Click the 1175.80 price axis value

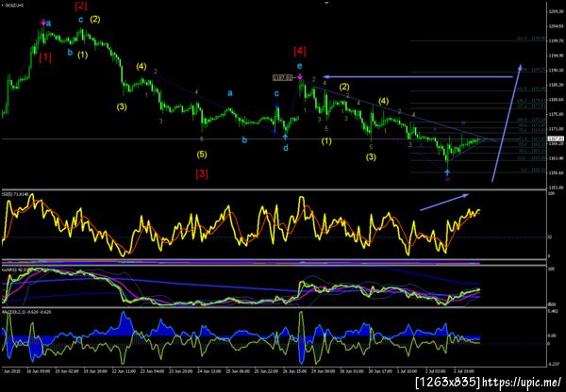coord(554,114)
